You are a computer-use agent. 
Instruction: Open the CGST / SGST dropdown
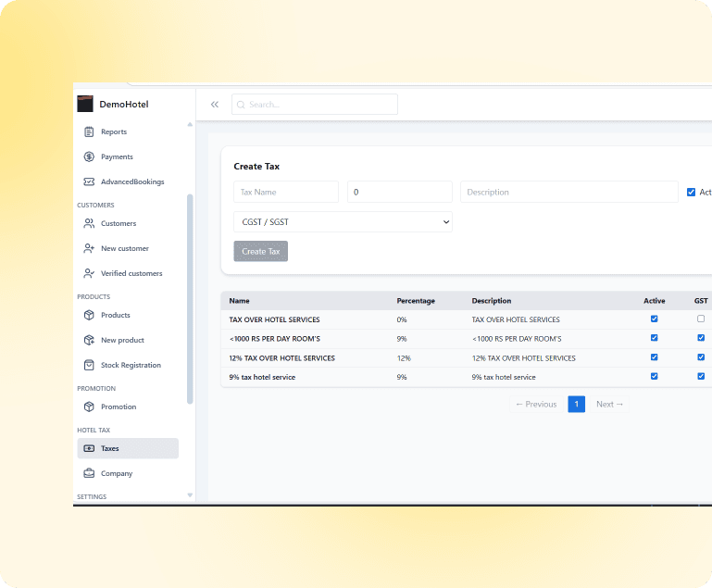tap(343, 222)
